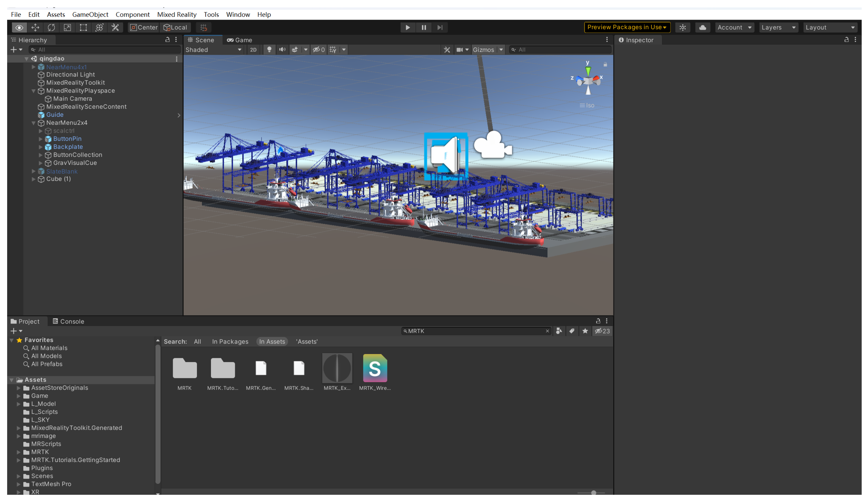The height and width of the screenshot is (500, 868).
Task: Open the Mixed Reality menu
Action: pos(176,14)
